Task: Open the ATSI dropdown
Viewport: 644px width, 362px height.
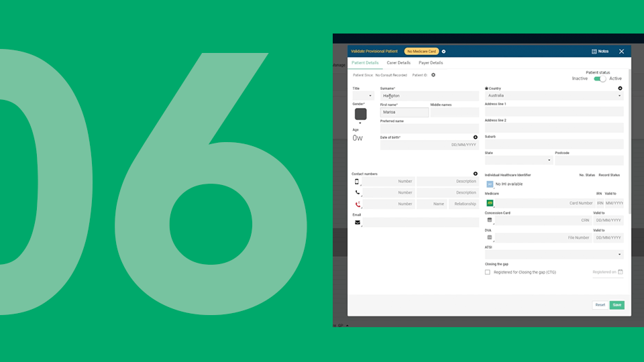Action: [554, 255]
